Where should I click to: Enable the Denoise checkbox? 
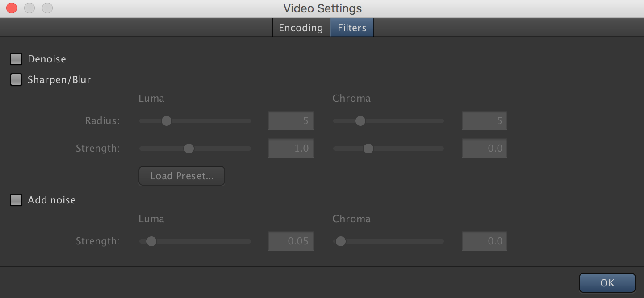[16, 59]
